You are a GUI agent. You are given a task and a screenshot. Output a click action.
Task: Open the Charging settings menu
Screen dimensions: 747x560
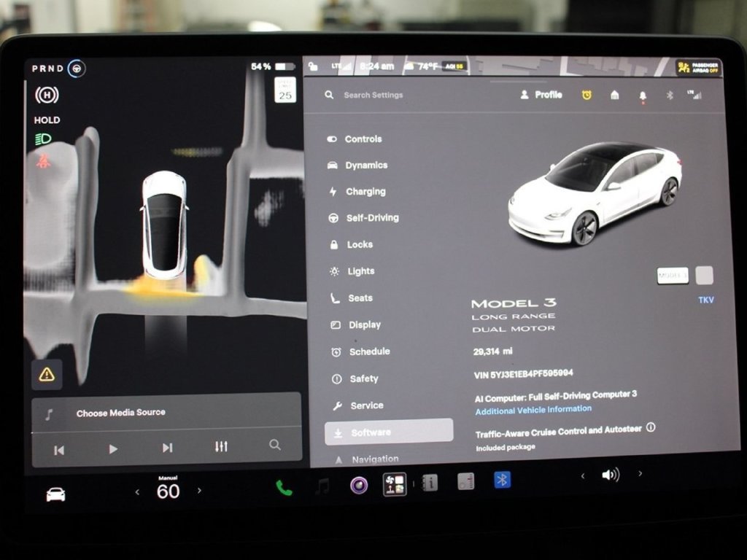tap(357, 192)
